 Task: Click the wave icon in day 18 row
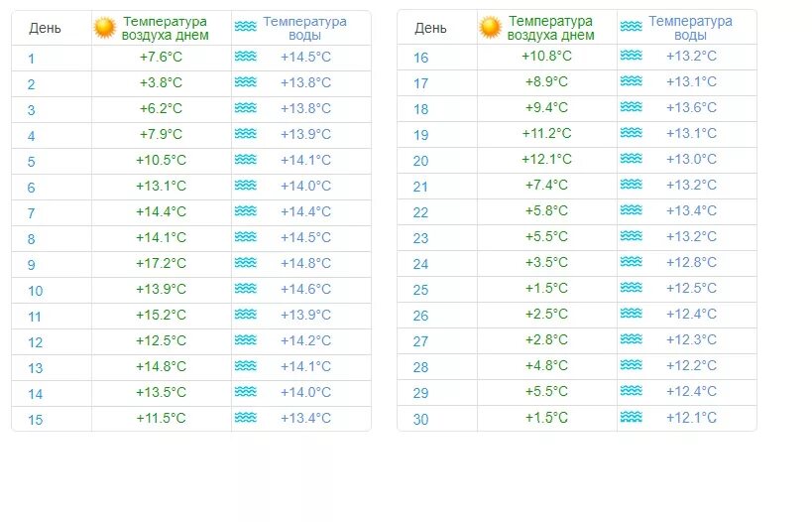632,107
